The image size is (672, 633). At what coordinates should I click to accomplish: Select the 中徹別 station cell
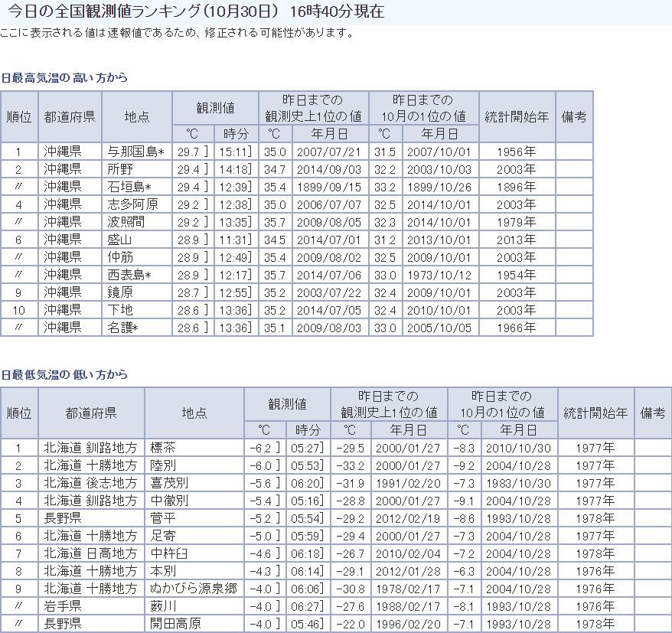(194, 501)
